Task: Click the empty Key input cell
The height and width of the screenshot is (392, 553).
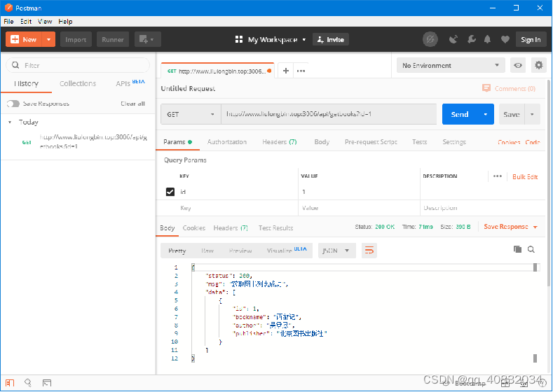Action: pyautogui.click(x=238, y=208)
